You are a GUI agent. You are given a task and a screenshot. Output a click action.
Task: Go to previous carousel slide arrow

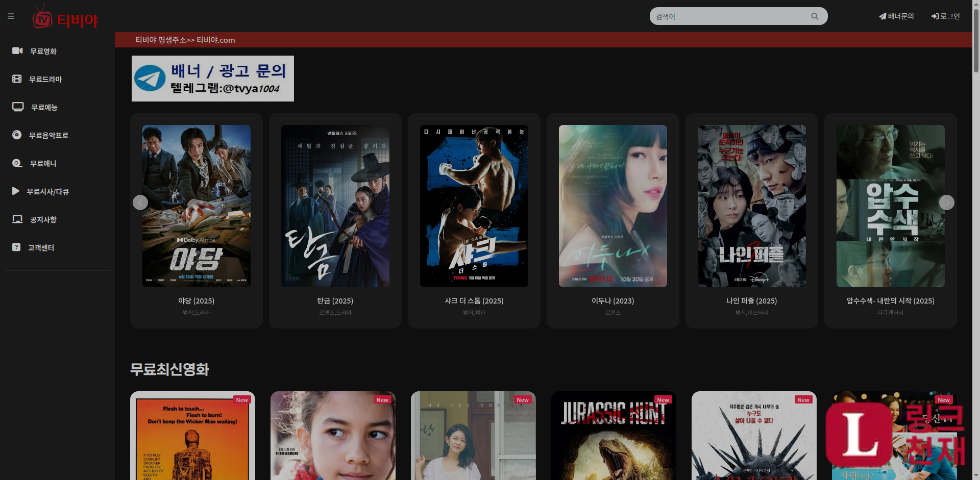click(x=140, y=203)
